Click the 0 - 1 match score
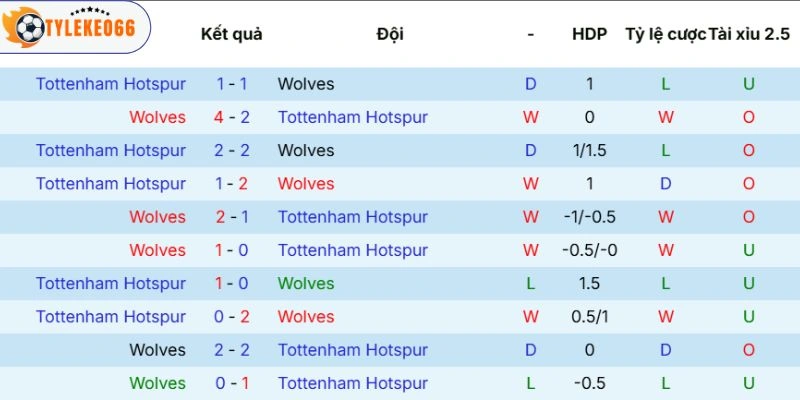The image size is (800, 400). point(232,383)
